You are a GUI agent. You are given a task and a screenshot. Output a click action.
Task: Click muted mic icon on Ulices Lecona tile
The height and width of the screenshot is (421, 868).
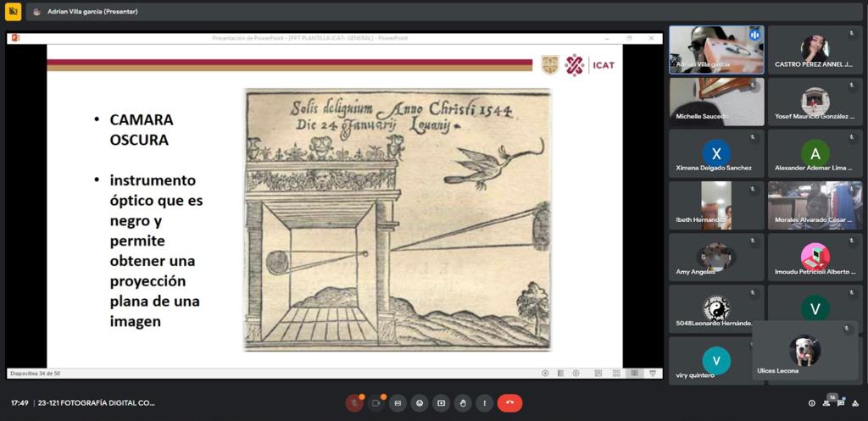click(x=847, y=330)
